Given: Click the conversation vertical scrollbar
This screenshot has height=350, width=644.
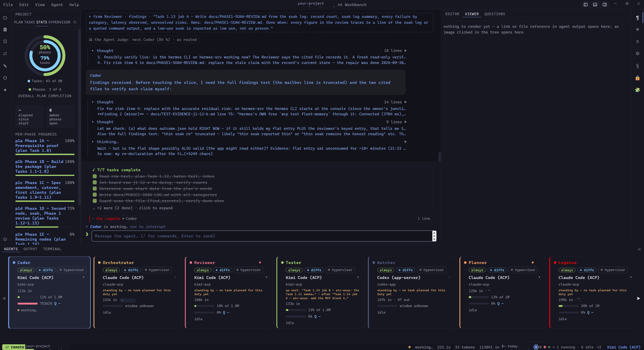Looking at the screenshot, I should pyautogui.click(x=439, y=157).
